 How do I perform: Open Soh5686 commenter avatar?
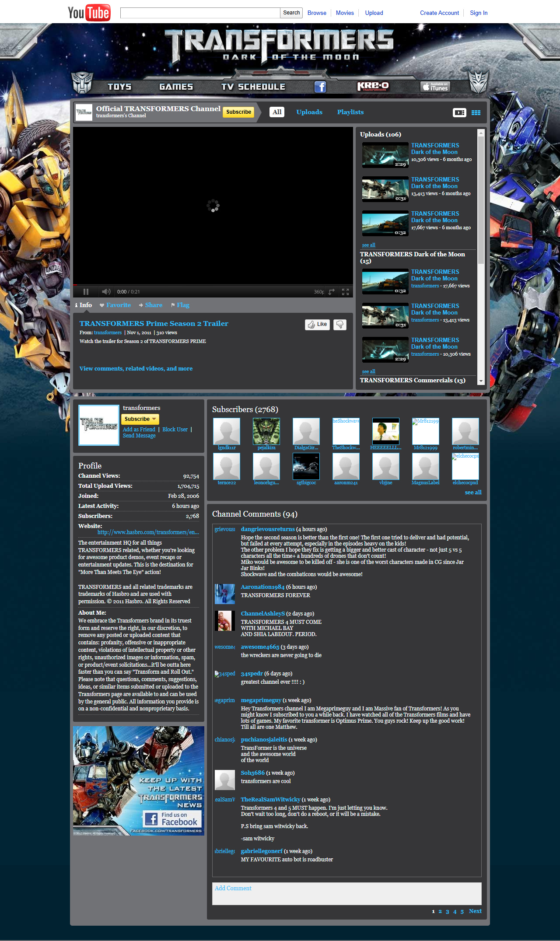click(x=225, y=780)
